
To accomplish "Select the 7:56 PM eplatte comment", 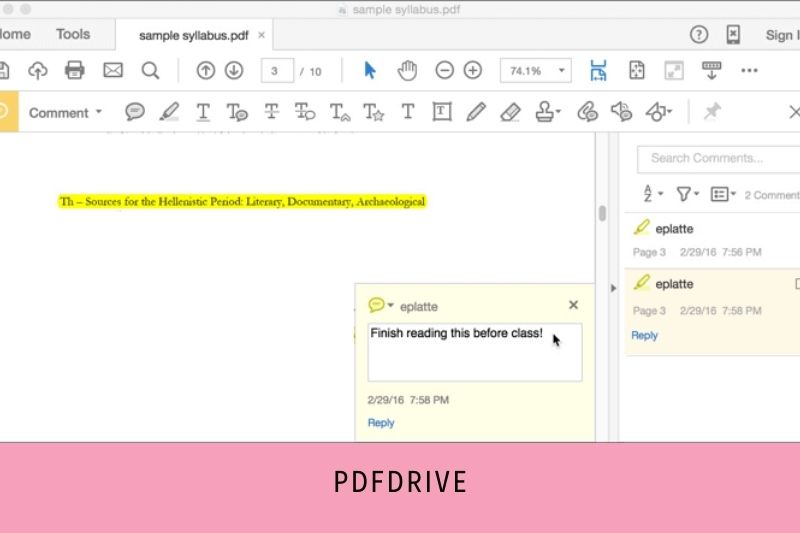I will pyautogui.click(x=712, y=240).
